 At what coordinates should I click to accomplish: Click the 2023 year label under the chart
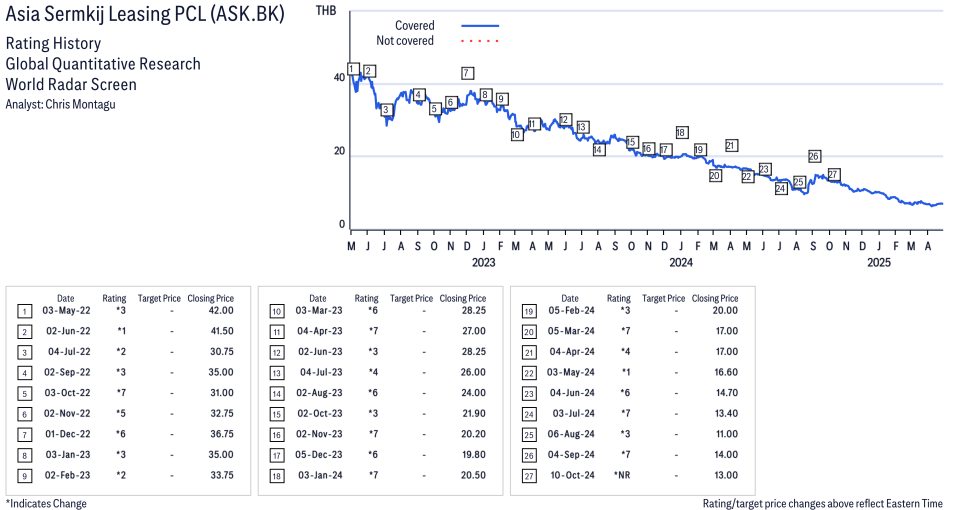click(x=483, y=262)
